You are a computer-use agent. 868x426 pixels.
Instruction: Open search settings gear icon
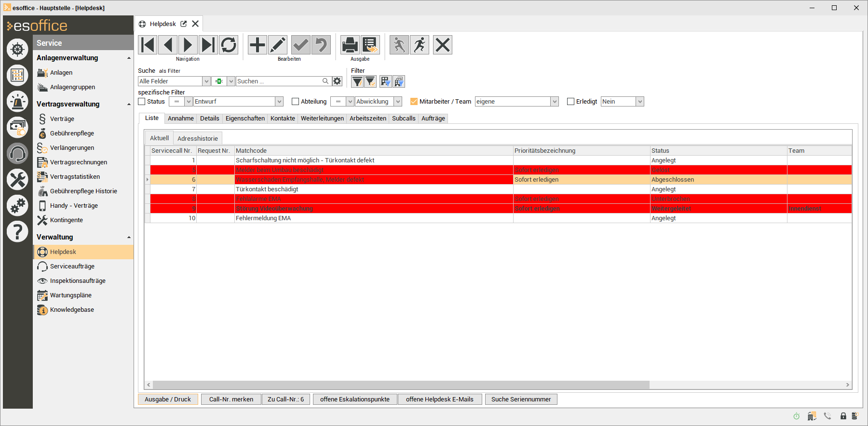tap(337, 81)
